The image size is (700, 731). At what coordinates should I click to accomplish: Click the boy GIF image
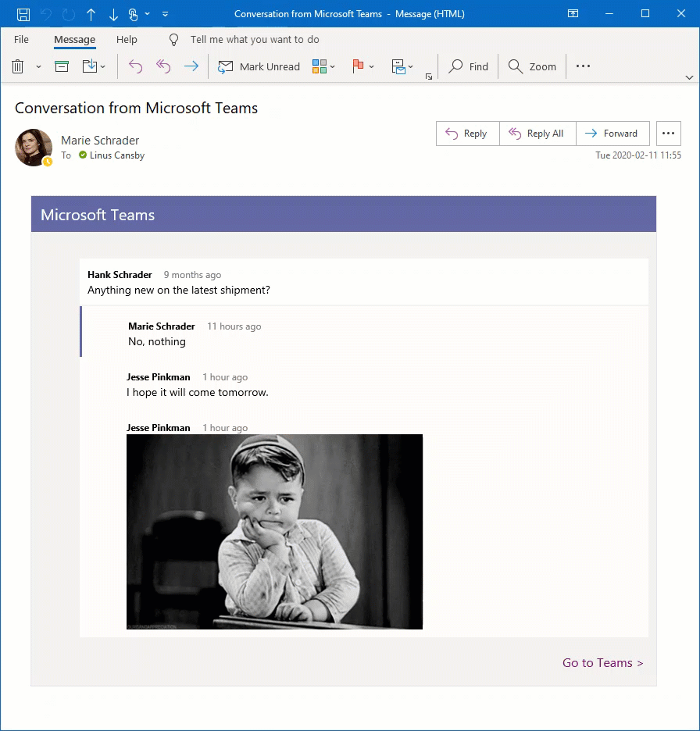click(274, 532)
